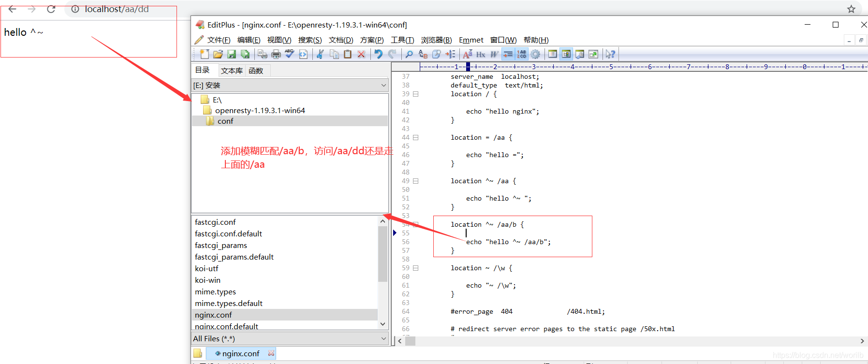Click the file list vertical scrollbar thumb

click(383, 254)
